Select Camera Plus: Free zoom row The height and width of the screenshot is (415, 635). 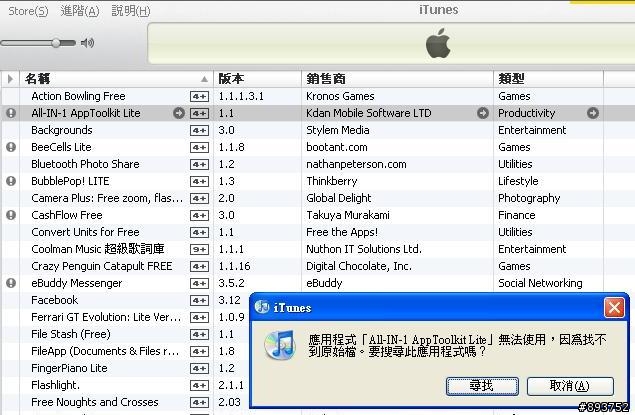pos(318,198)
